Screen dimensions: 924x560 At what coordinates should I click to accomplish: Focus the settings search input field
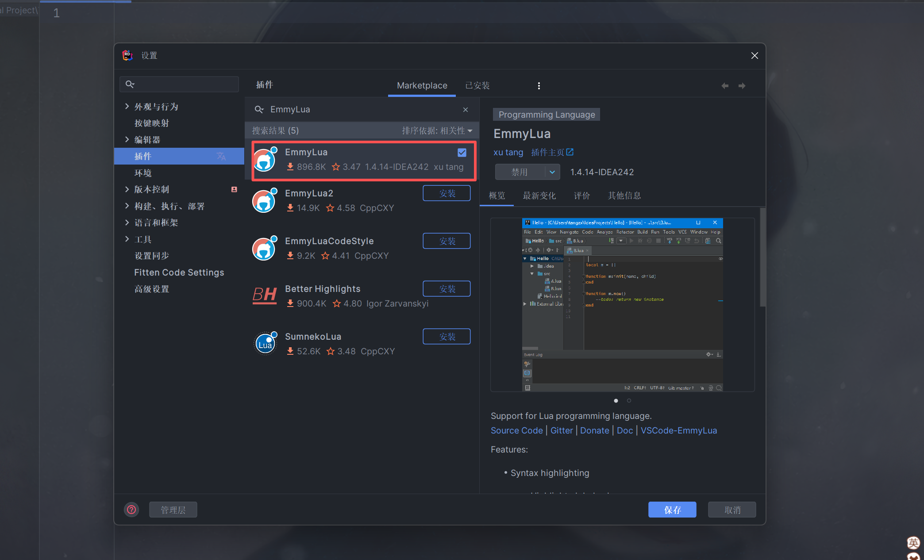[x=179, y=84]
